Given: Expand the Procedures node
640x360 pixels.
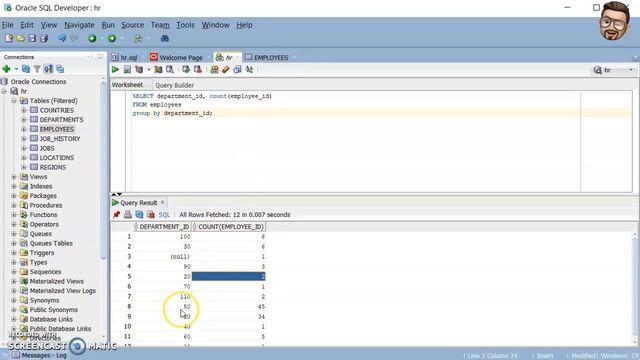Looking at the screenshot, I should coord(14,205).
